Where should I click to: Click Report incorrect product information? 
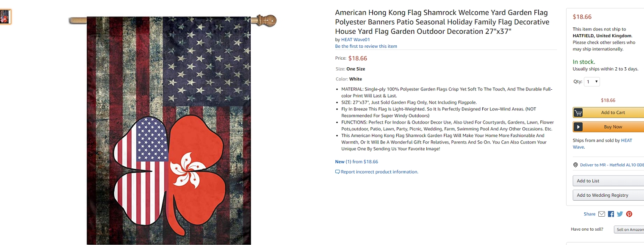tap(379, 172)
